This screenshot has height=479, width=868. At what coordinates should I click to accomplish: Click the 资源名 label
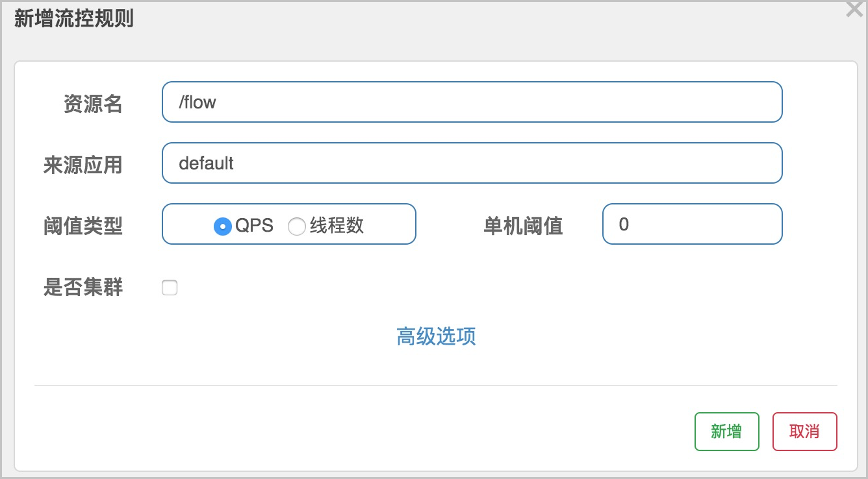pos(93,104)
